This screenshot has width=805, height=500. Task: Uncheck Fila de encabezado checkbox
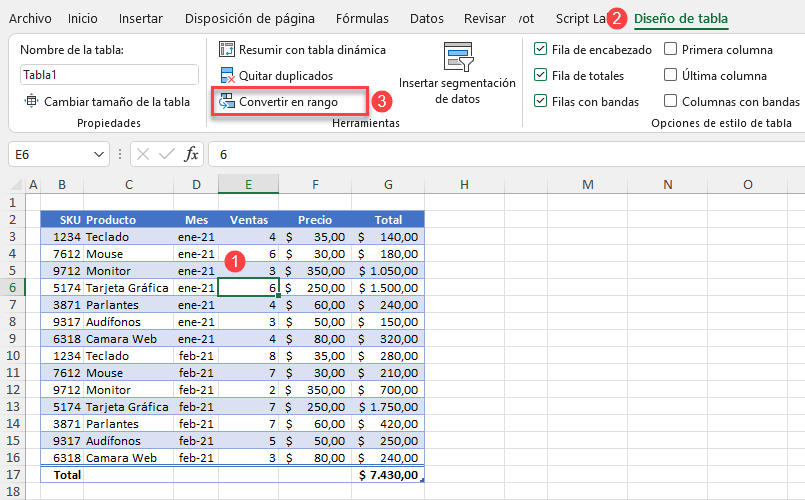click(540, 49)
